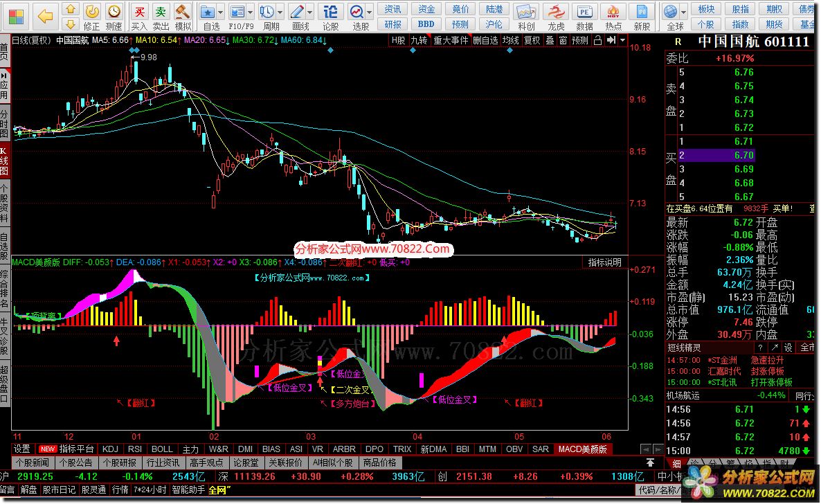Open the 模拟 simulated trading gavel icon
821x504 pixels.
pos(183,17)
